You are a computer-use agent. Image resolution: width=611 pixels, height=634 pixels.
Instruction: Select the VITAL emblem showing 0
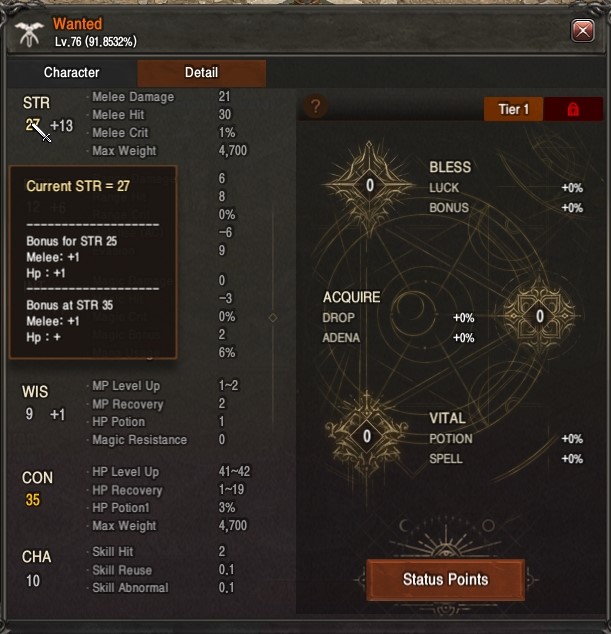pos(366,436)
